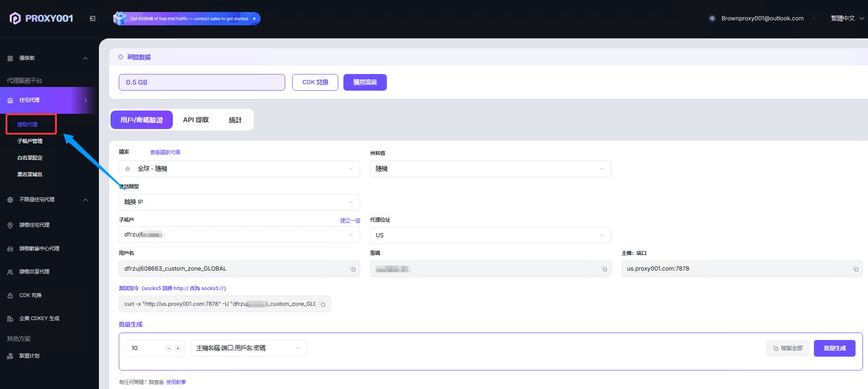Open the Brownproxy001@outlook.com account menu

pos(762,19)
